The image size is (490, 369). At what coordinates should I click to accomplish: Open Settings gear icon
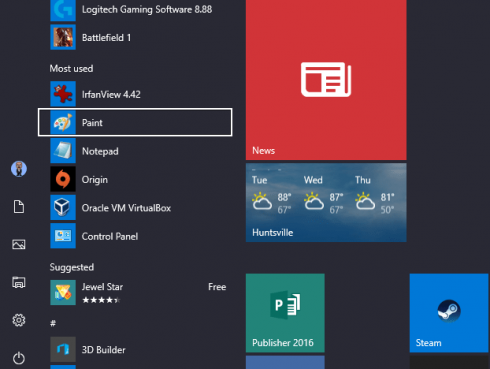[x=19, y=320]
